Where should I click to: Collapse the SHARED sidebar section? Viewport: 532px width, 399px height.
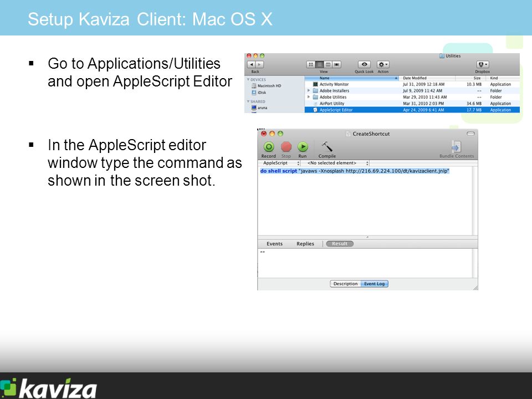[248, 101]
